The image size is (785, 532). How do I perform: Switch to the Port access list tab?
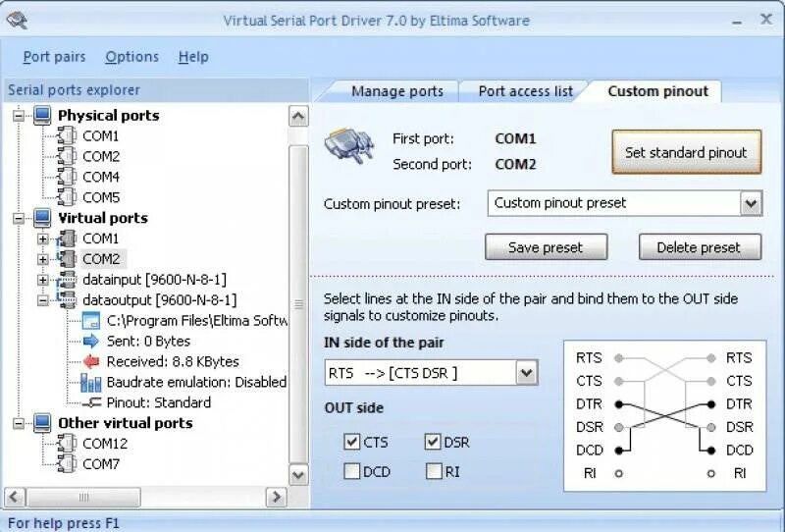525,91
